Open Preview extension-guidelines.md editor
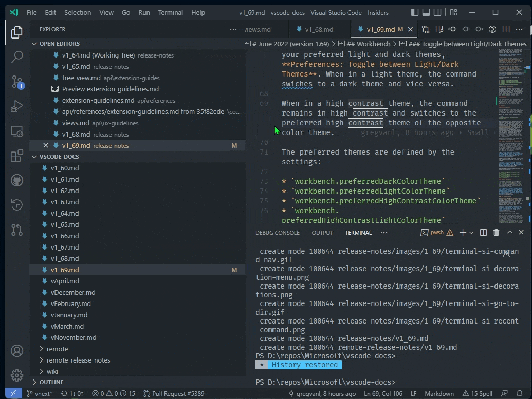 tap(137, 89)
